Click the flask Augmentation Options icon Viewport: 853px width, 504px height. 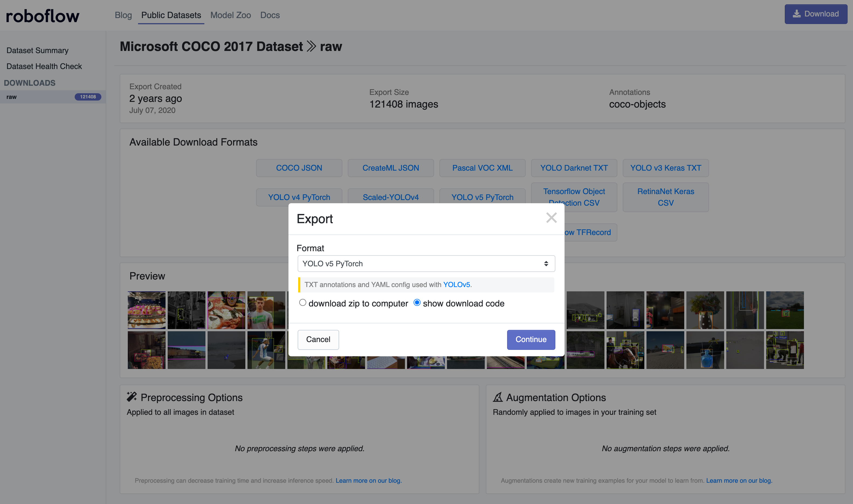[x=498, y=397]
